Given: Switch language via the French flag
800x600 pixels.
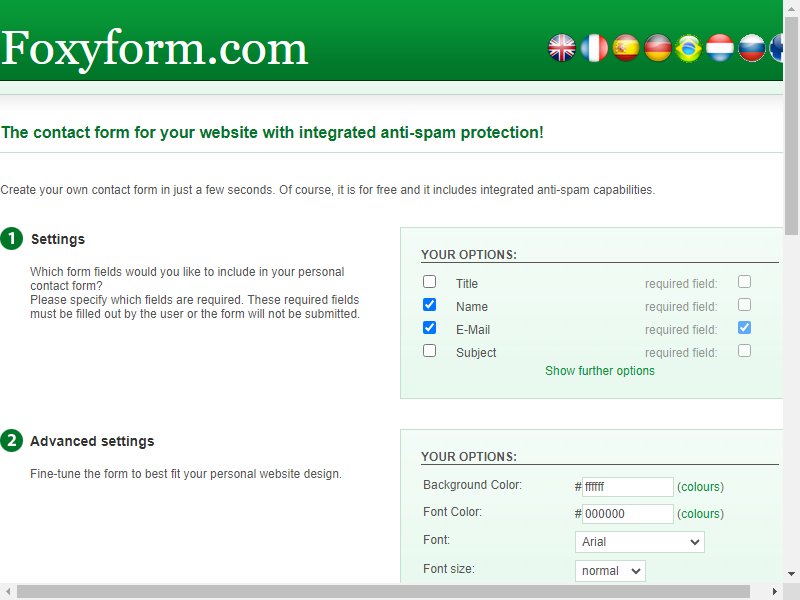Looking at the screenshot, I should click(594, 48).
